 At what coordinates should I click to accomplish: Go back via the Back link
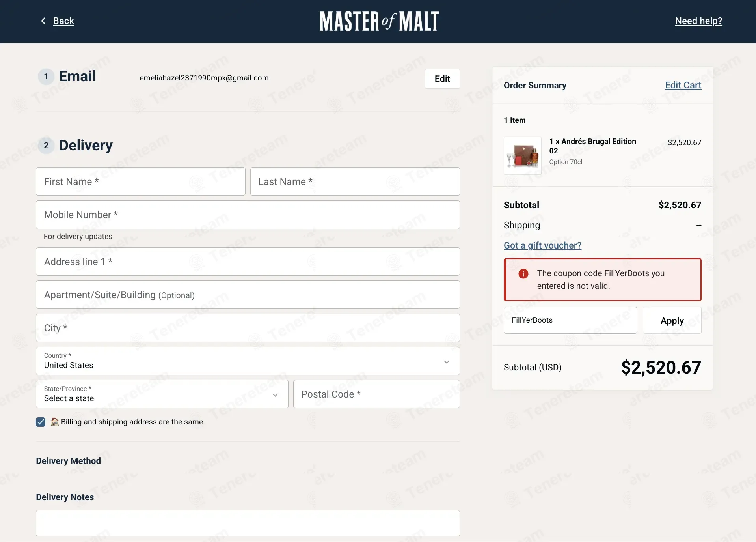coord(63,21)
